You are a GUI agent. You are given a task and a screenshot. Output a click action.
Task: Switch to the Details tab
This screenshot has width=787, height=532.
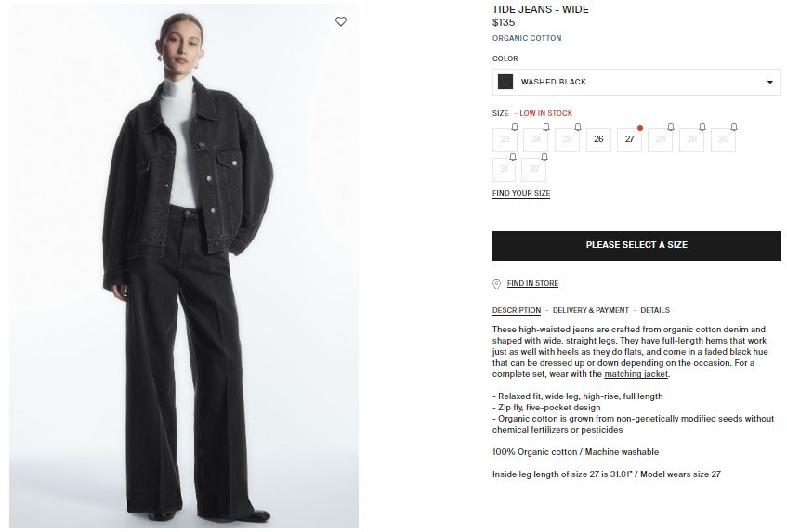point(655,310)
